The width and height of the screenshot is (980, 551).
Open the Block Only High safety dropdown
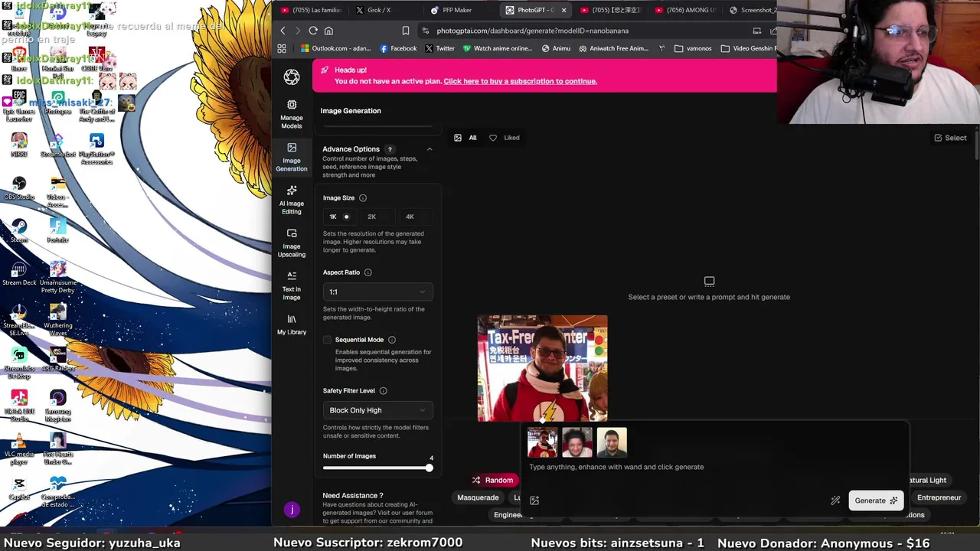pos(377,410)
